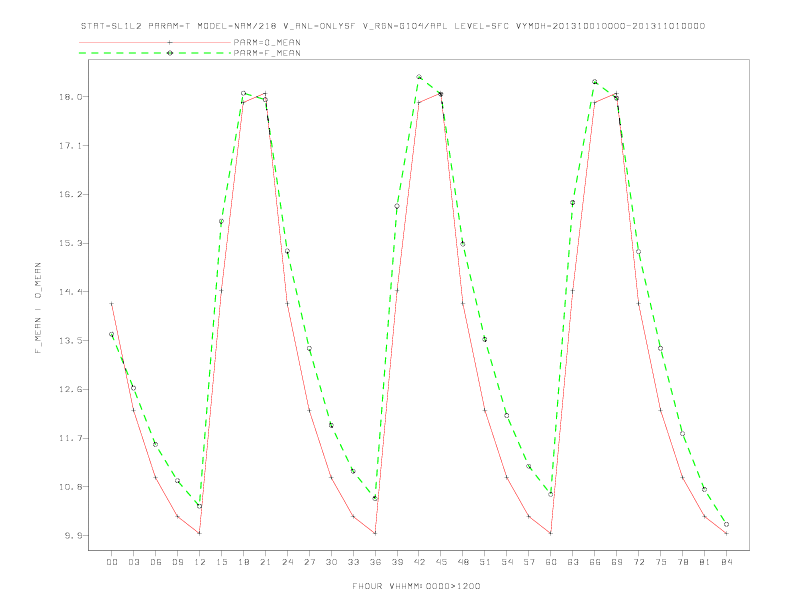Click the 15.3 y-axis tick label

tap(71, 243)
